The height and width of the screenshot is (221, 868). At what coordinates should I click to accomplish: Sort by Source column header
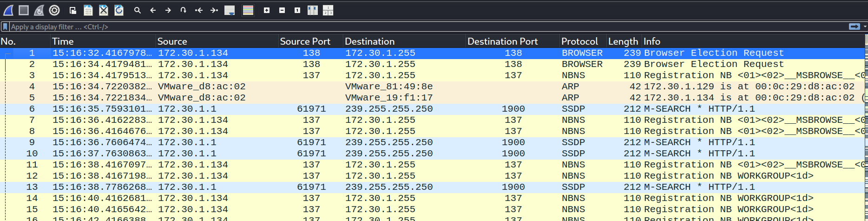(217, 41)
